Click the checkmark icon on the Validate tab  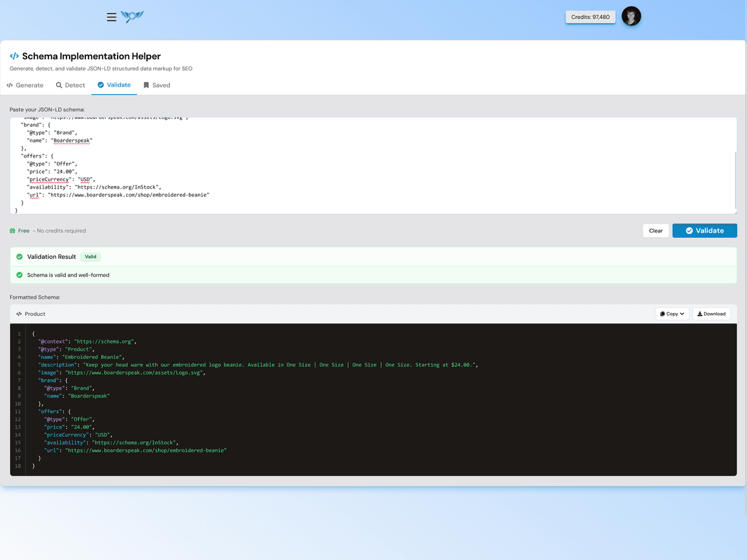(100, 85)
